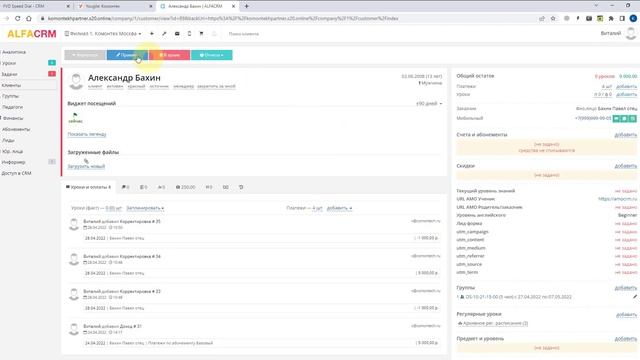Click the red archive button
Screen dimensions: 640x360
tap(169, 55)
